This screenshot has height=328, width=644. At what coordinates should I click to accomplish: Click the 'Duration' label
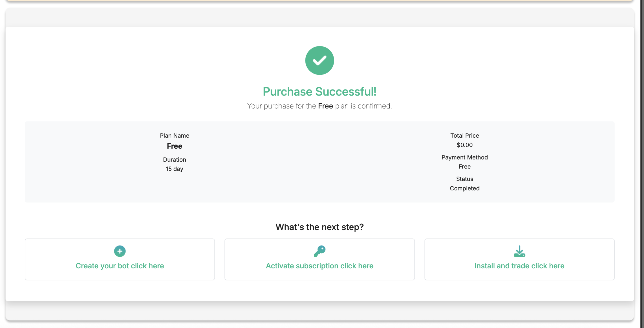point(175,160)
